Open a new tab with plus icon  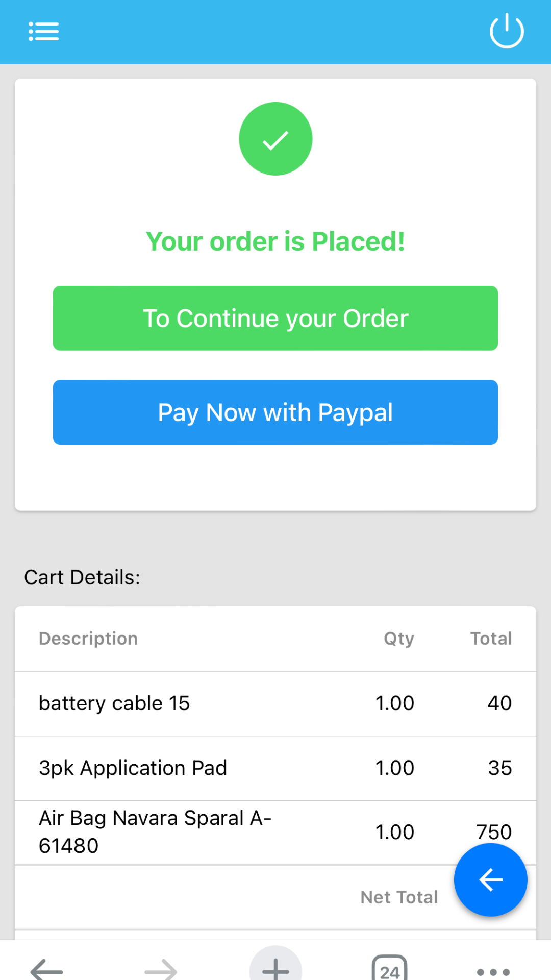tap(275, 967)
